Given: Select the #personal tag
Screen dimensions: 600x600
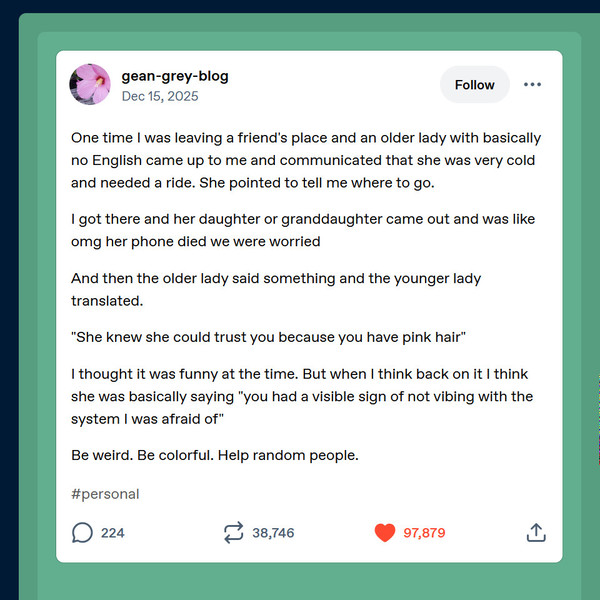Looking at the screenshot, I should point(105,494).
